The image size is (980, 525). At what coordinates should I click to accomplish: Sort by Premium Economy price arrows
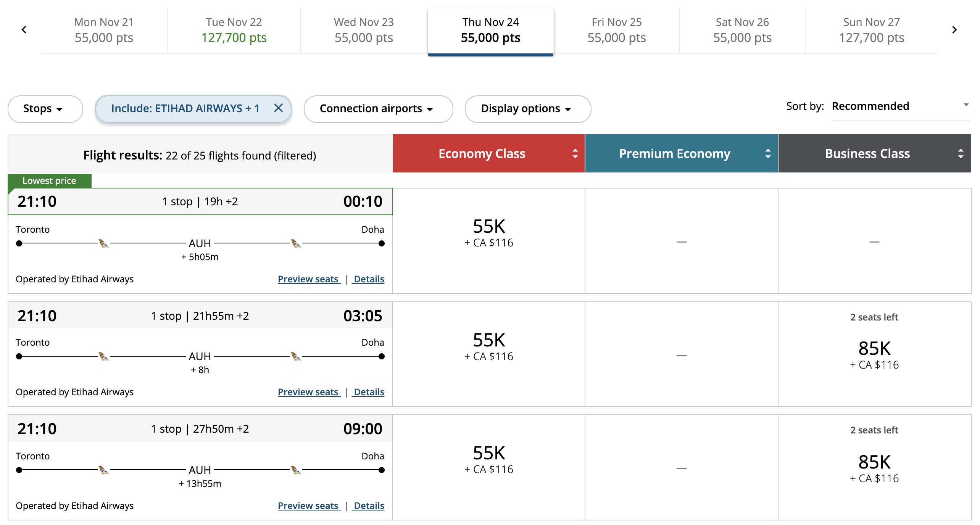point(768,154)
